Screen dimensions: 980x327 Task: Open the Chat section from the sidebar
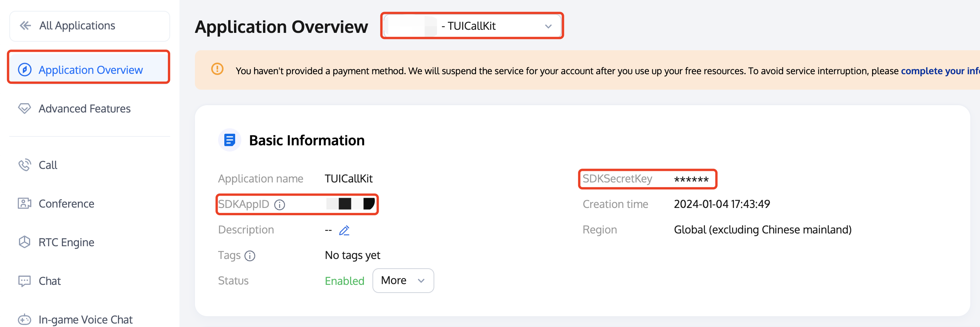click(50, 281)
